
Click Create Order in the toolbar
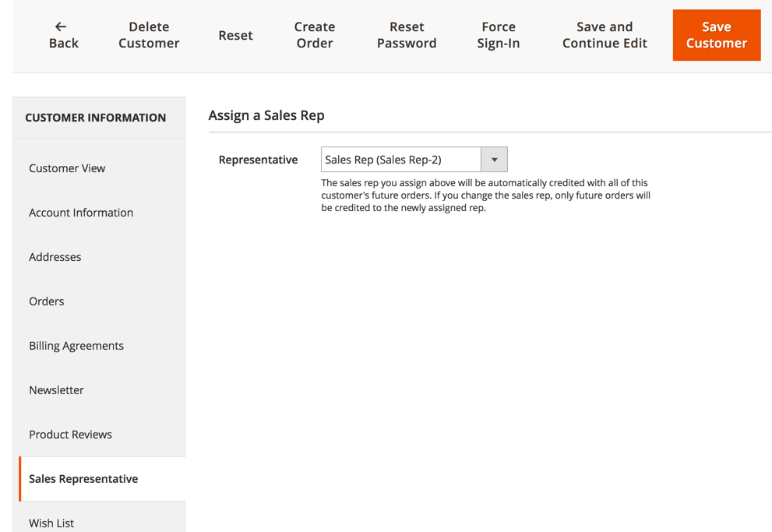click(x=314, y=35)
